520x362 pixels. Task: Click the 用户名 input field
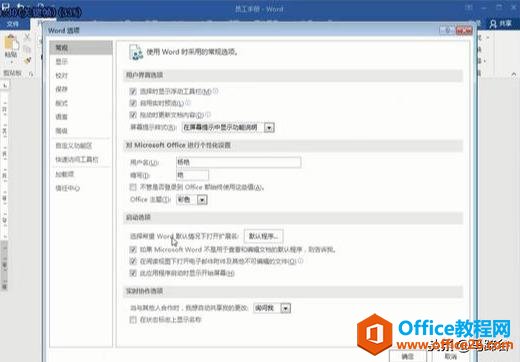point(239,162)
